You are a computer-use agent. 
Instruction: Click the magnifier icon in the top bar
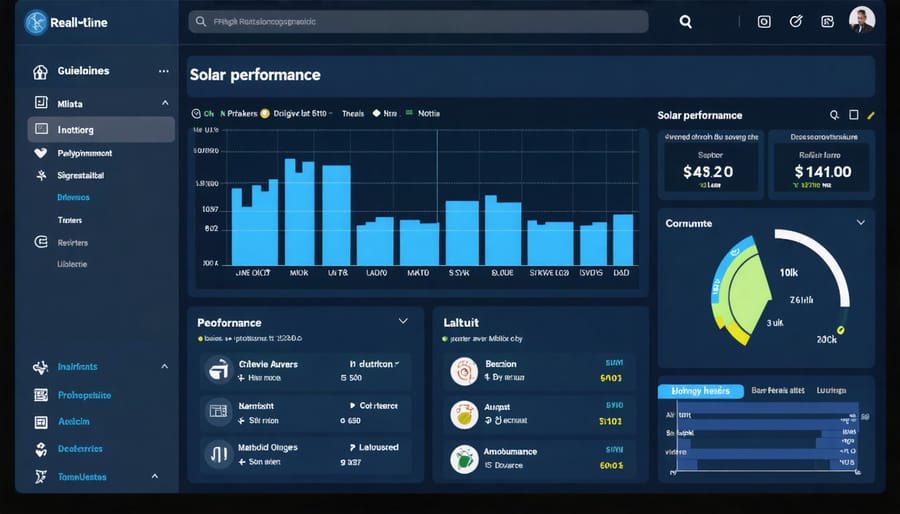coord(686,21)
